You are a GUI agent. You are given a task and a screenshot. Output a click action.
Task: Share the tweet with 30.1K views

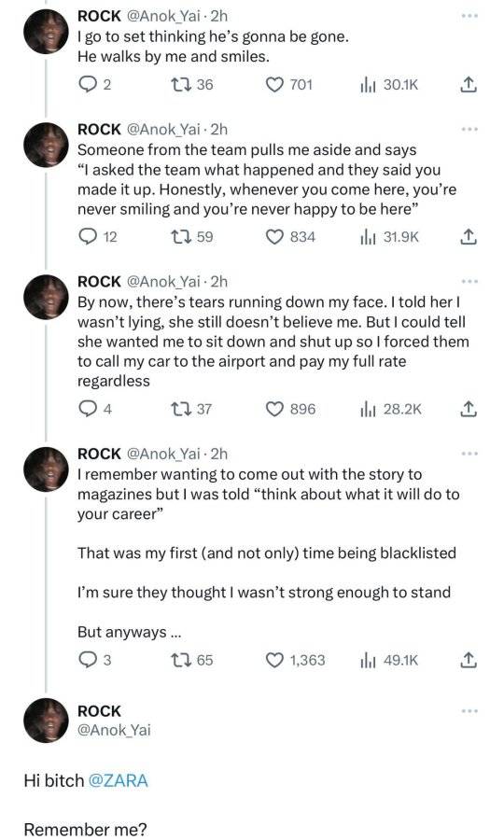(x=469, y=85)
